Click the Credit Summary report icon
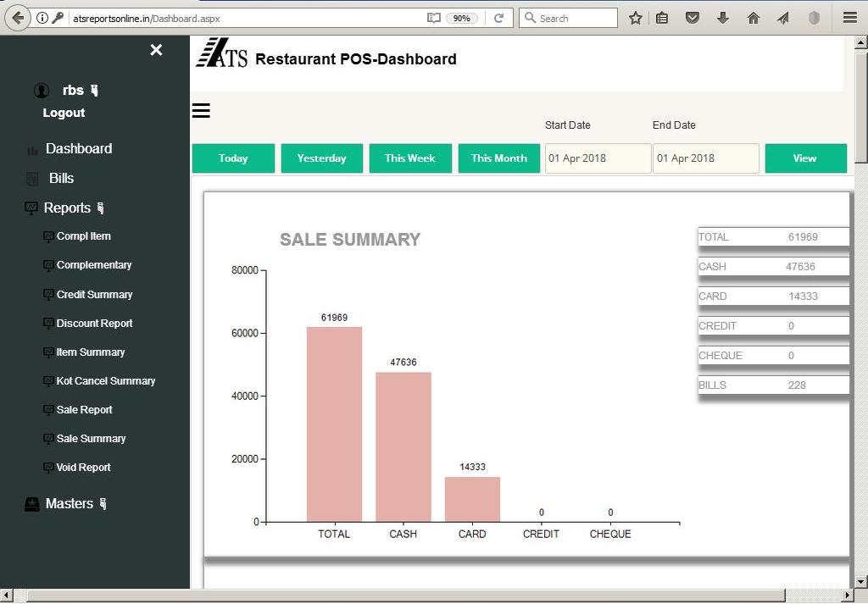The height and width of the screenshot is (604, 868). (48, 295)
